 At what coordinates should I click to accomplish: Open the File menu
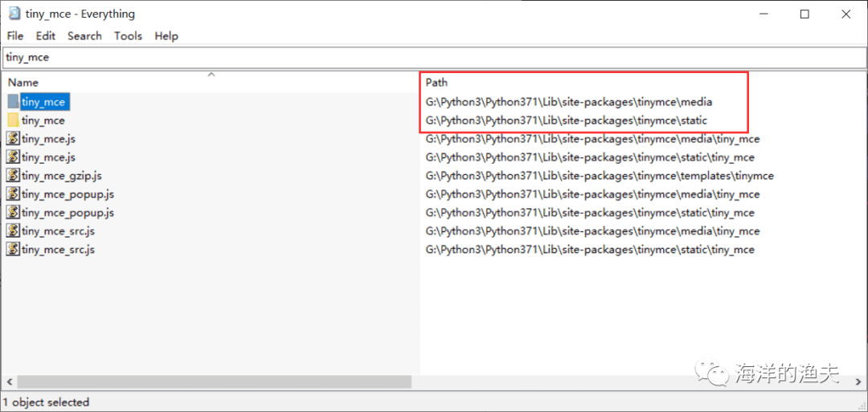click(15, 36)
